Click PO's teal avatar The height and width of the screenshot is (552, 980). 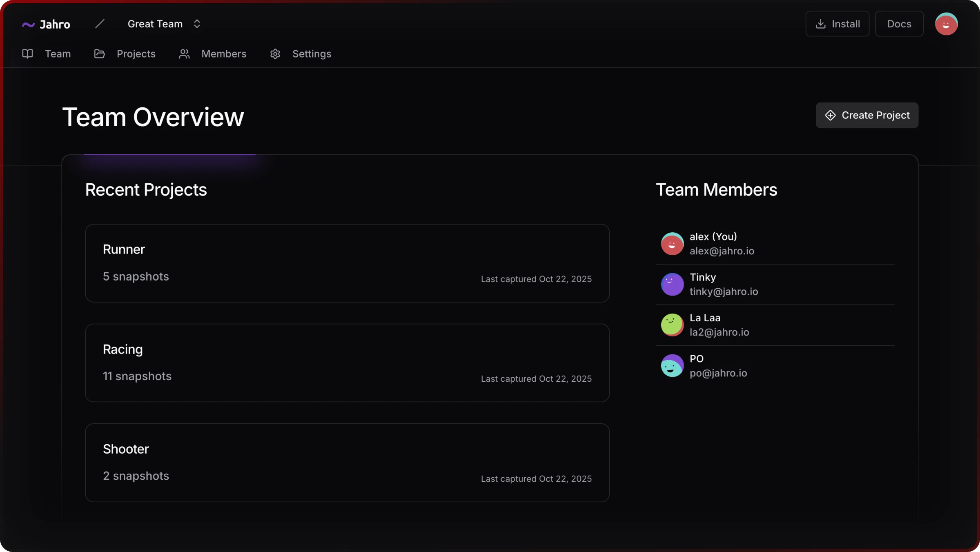(x=672, y=366)
